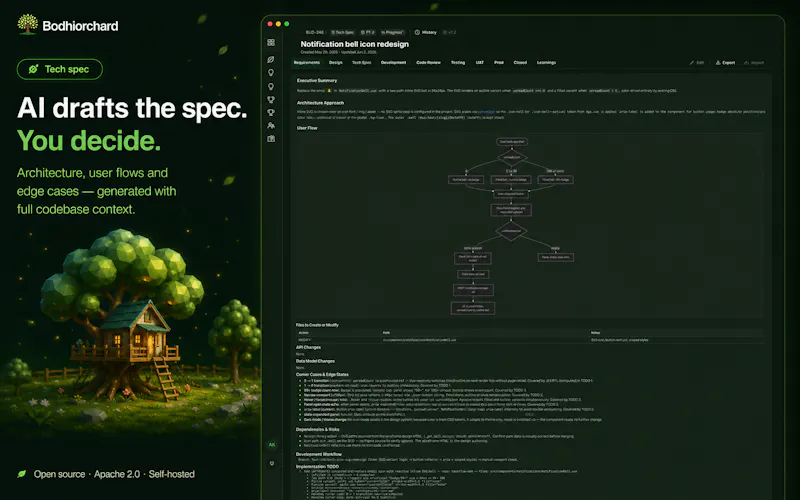The height and width of the screenshot is (500, 800).
Task: Switch to the Development tab
Action: [x=393, y=63]
